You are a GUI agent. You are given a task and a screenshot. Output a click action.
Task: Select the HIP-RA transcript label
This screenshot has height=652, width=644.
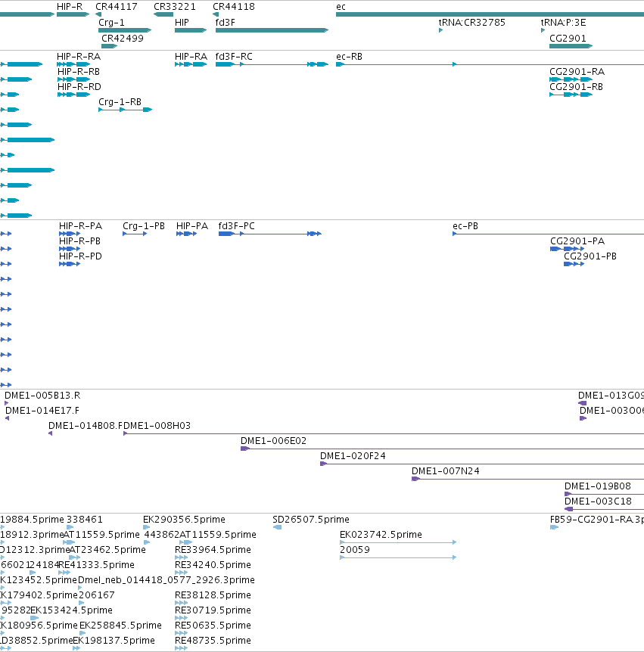pos(191,57)
